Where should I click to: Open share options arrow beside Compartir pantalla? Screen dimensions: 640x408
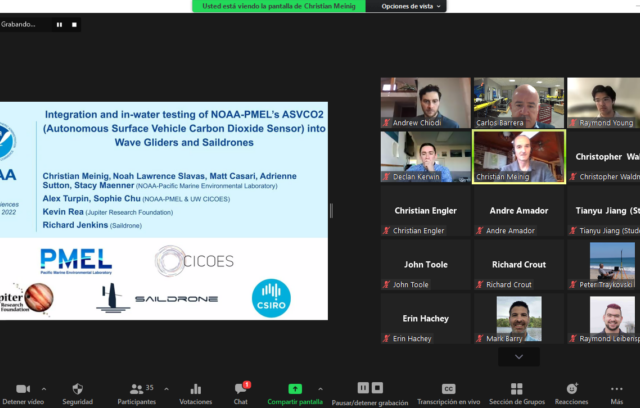pyautogui.click(x=320, y=389)
